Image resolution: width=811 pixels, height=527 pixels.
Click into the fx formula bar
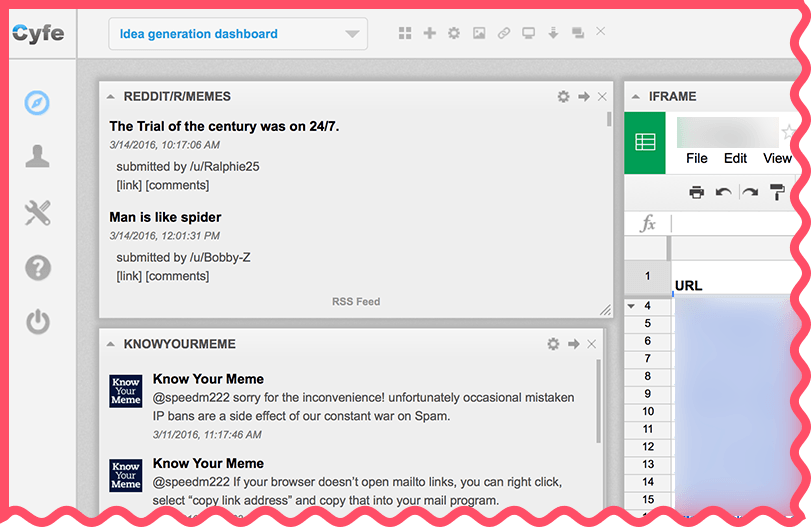coord(734,223)
